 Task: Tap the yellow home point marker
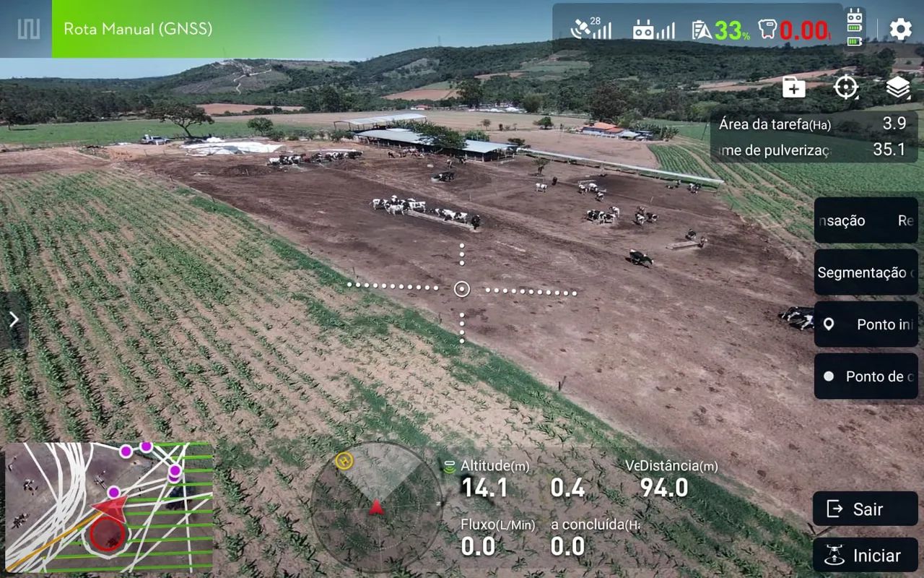tap(345, 460)
